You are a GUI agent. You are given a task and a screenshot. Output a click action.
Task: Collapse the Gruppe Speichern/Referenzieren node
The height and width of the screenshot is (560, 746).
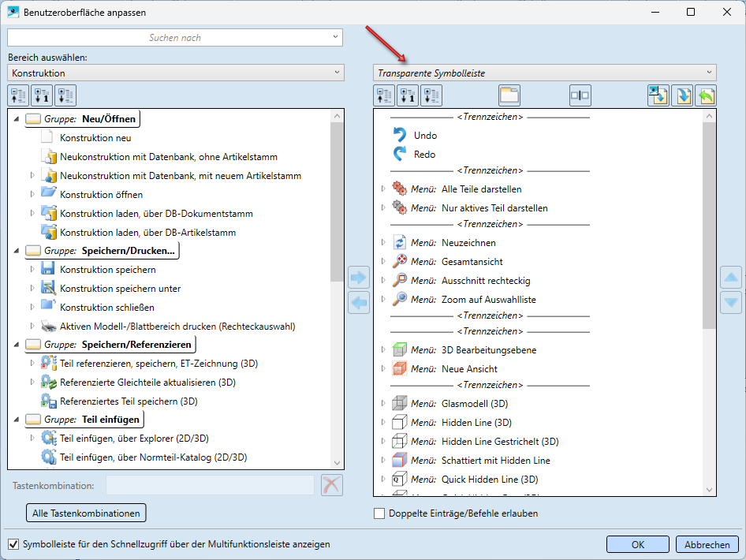tap(17, 344)
